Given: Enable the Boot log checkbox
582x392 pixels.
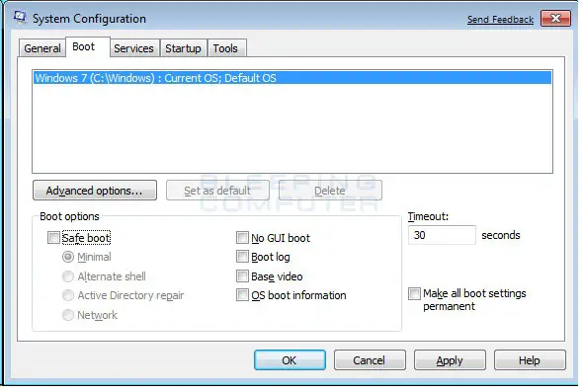Looking at the screenshot, I should (242, 257).
